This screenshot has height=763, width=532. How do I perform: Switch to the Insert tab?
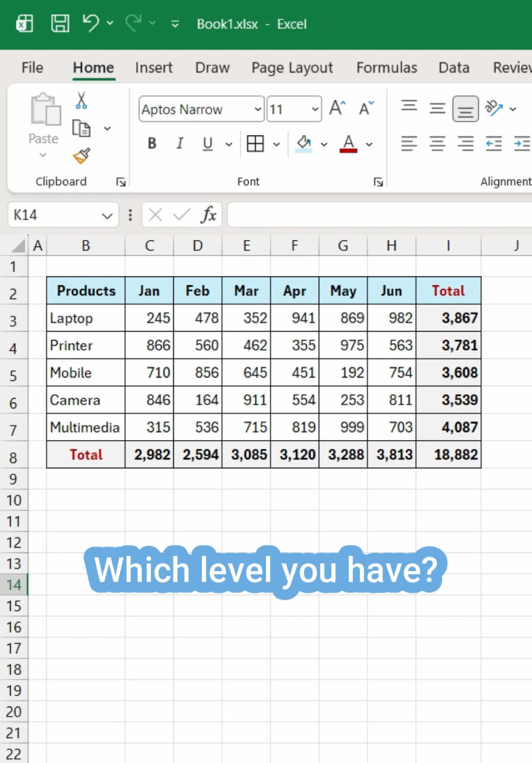[x=154, y=67]
